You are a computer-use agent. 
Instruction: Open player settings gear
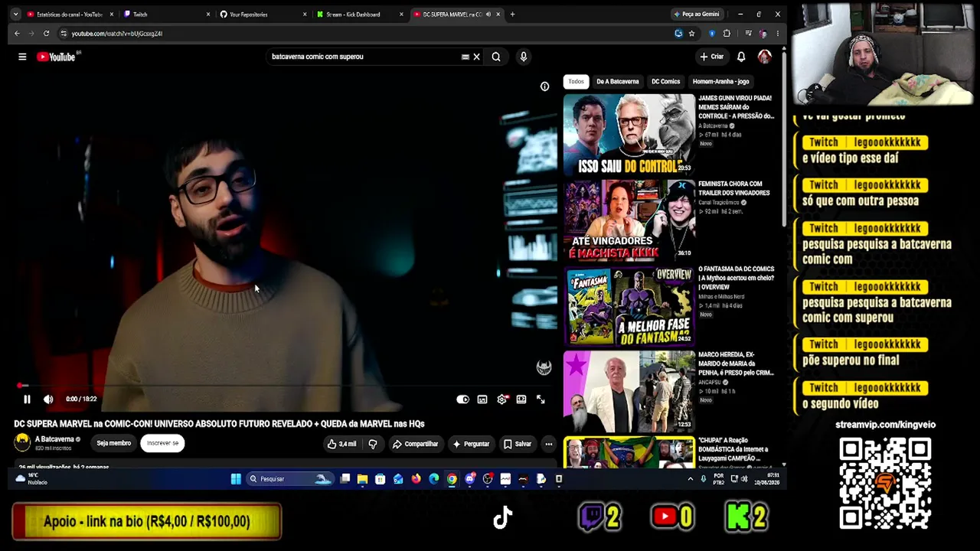tap(502, 399)
